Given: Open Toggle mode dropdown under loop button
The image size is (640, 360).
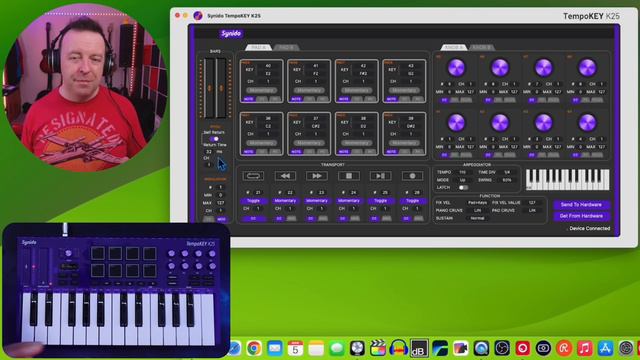Looking at the screenshot, I should (x=253, y=201).
